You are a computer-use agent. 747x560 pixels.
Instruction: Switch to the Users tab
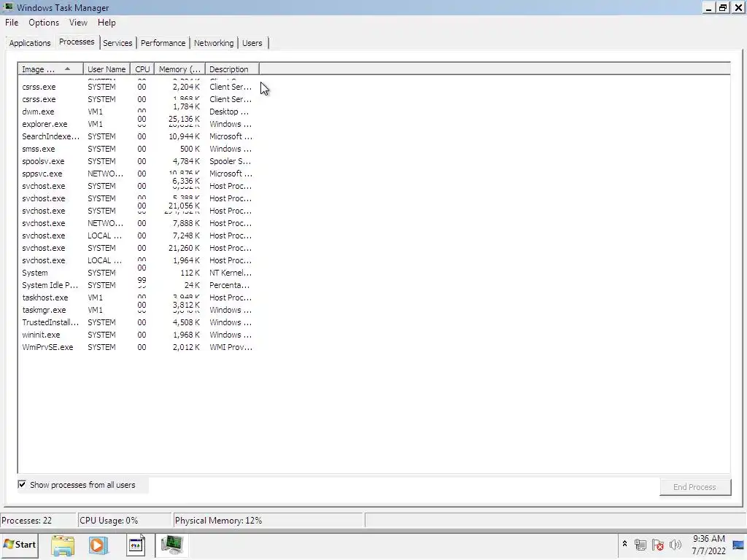coord(252,43)
